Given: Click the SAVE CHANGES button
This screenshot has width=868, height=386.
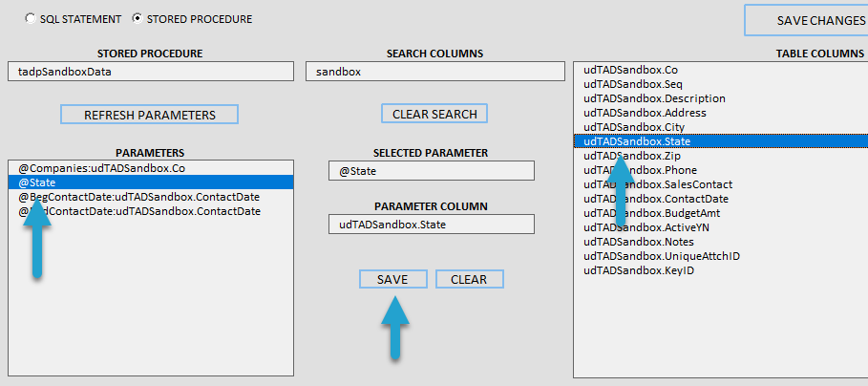Looking at the screenshot, I should (x=807, y=20).
